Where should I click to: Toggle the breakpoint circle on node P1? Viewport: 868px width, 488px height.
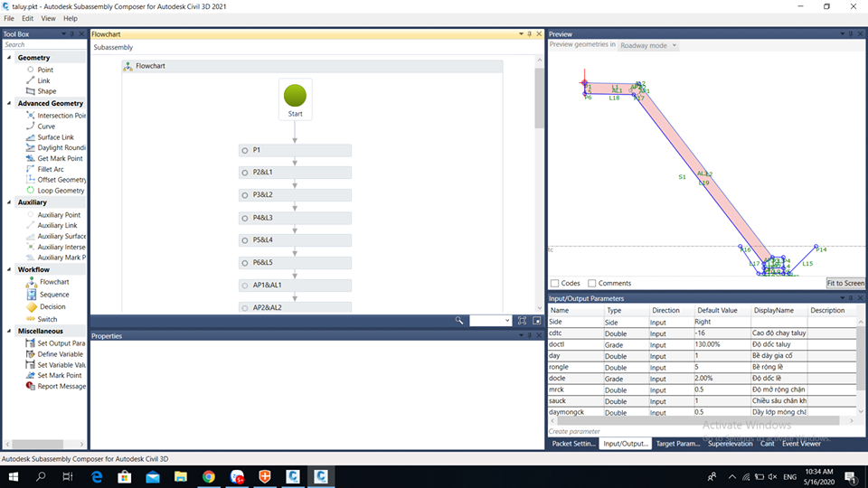pyautogui.click(x=245, y=151)
